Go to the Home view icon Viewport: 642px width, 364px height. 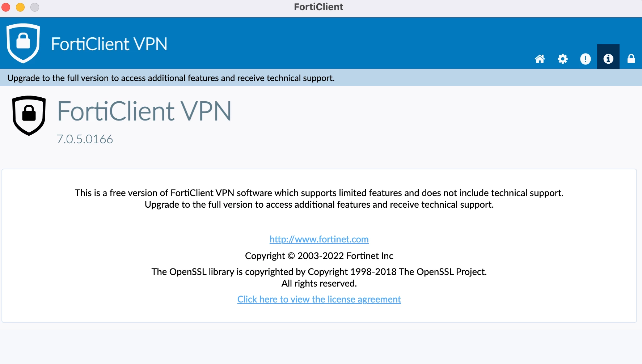click(540, 59)
